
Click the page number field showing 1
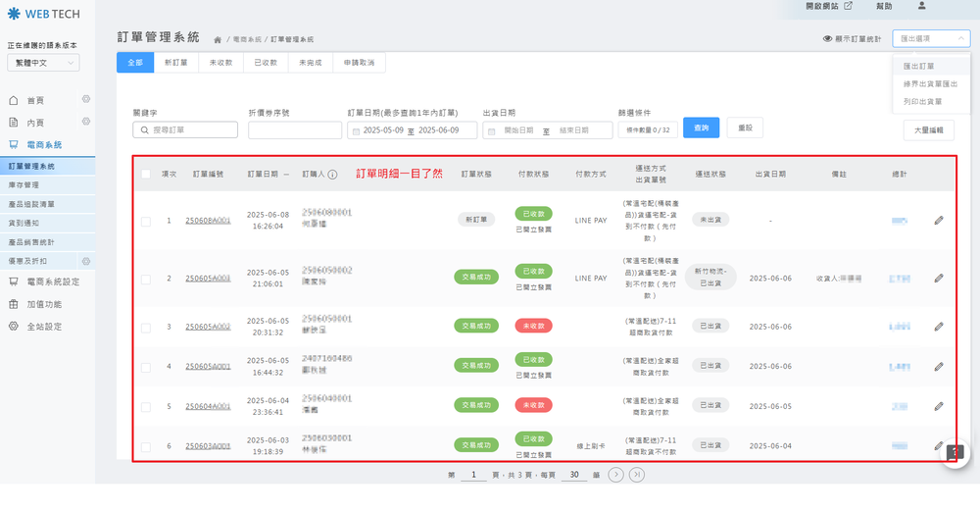pos(473,475)
